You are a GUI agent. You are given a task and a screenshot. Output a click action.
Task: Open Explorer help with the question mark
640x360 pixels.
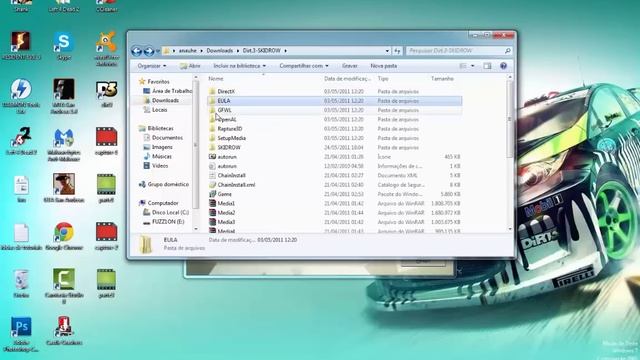(503, 66)
